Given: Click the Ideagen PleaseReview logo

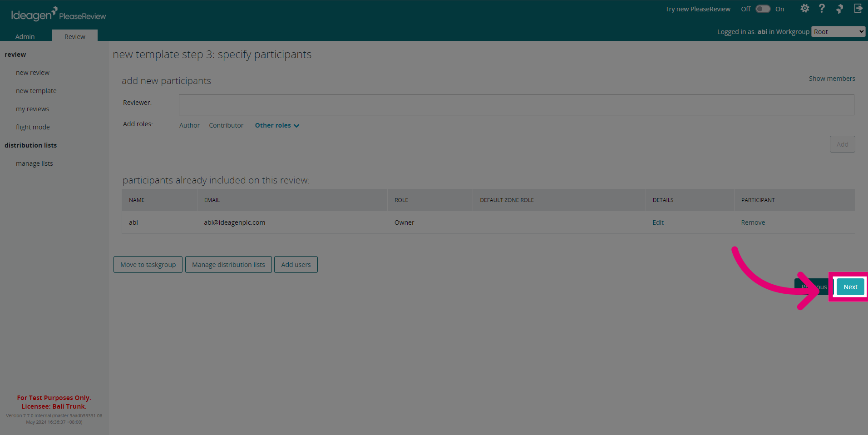Looking at the screenshot, I should click(58, 14).
